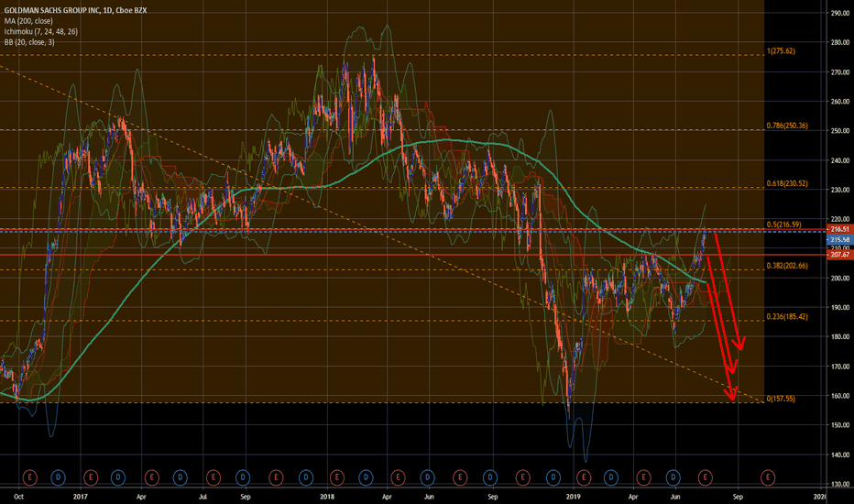
Task: Click the red 216.51 price tag
Action: pyautogui.click(x=840, y=229)
